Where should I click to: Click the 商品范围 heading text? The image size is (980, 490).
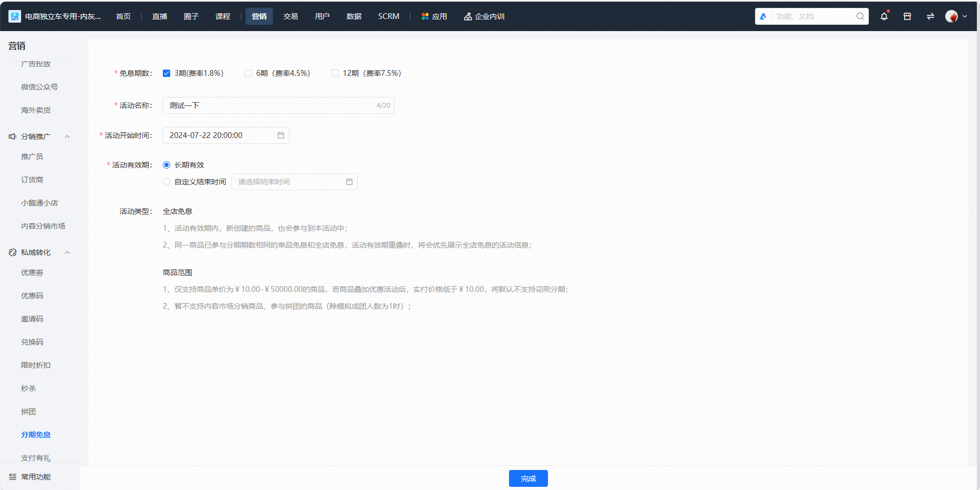pos(178,272)
